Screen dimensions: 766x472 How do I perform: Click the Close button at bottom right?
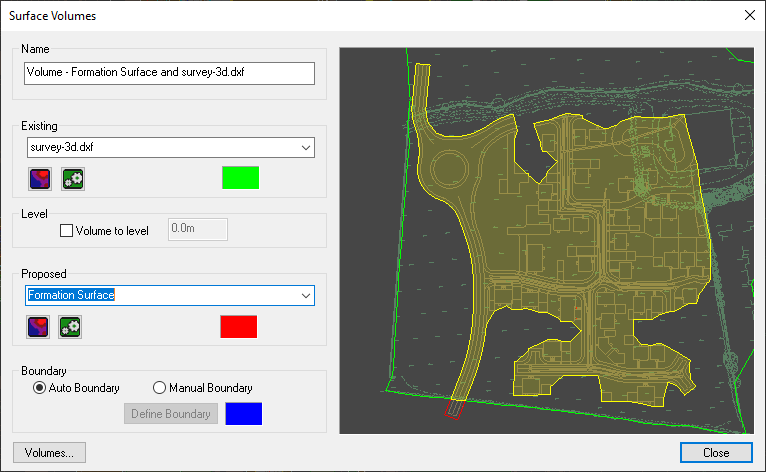(715, 452)
